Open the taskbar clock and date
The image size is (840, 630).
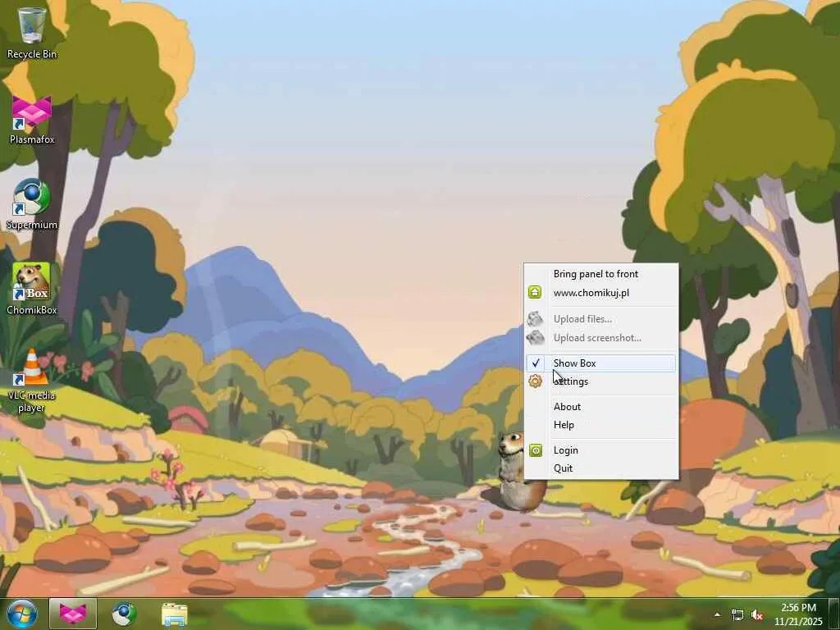coord(798,614)
